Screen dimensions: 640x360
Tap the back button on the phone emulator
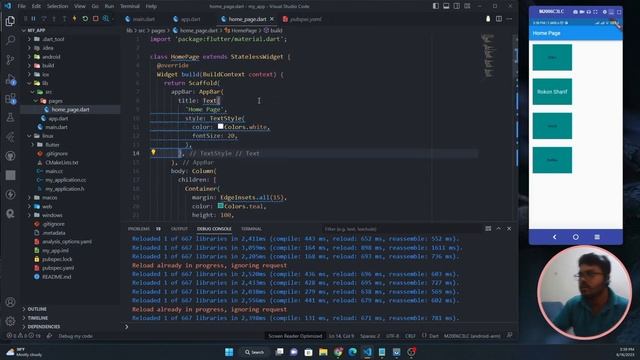554,237
